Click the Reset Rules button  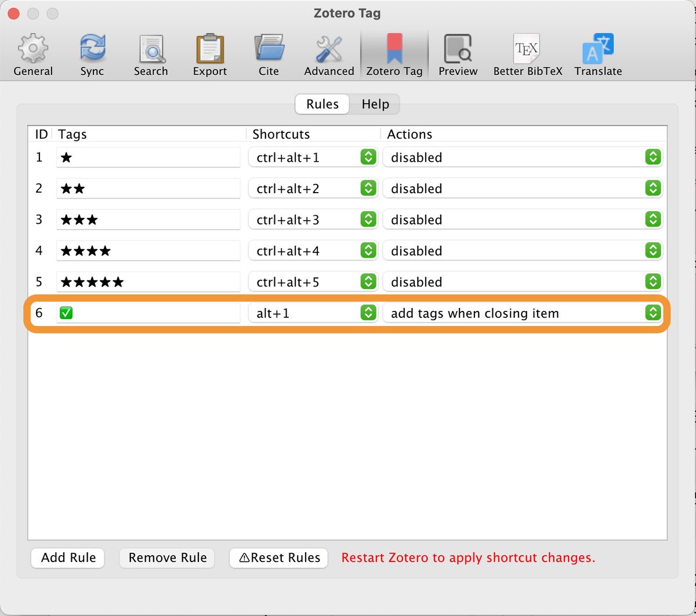[x=279, y=558]
